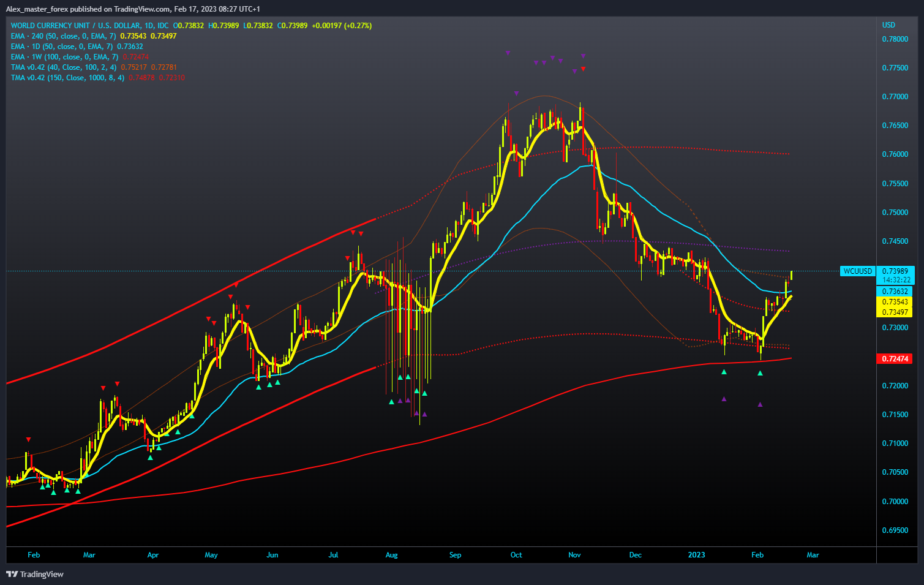
Task: Select the EMA 1D indicator legend
Action: (77, 47)
